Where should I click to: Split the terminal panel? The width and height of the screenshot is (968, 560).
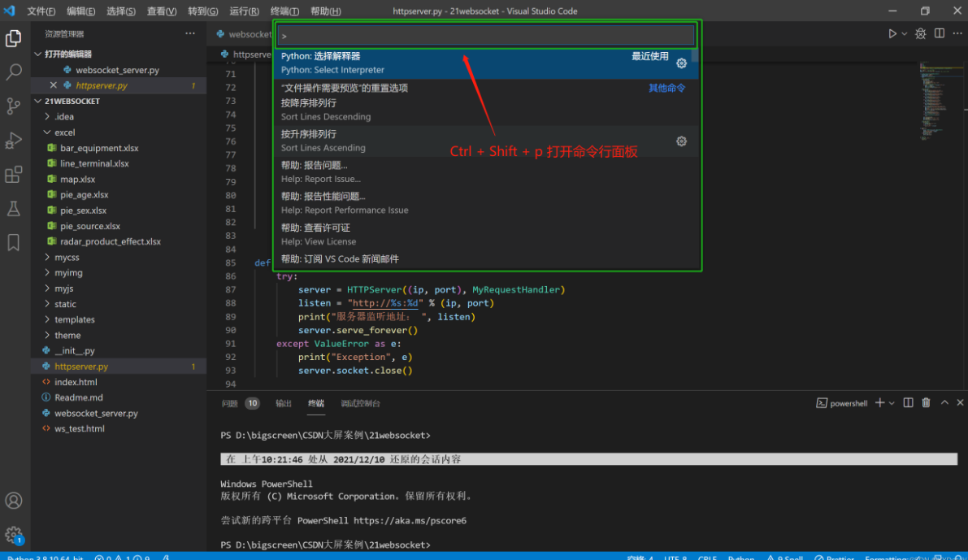click(908, 402)
